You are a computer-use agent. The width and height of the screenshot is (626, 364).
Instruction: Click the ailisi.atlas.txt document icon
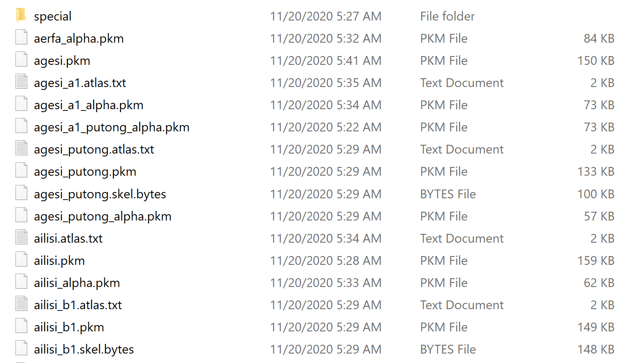(21, 237)
